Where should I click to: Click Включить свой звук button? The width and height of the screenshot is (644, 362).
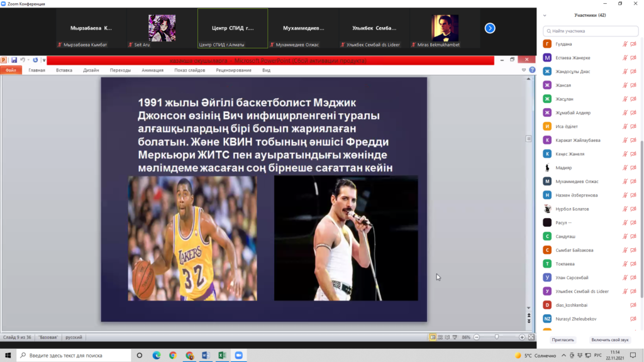click(611, 339)
